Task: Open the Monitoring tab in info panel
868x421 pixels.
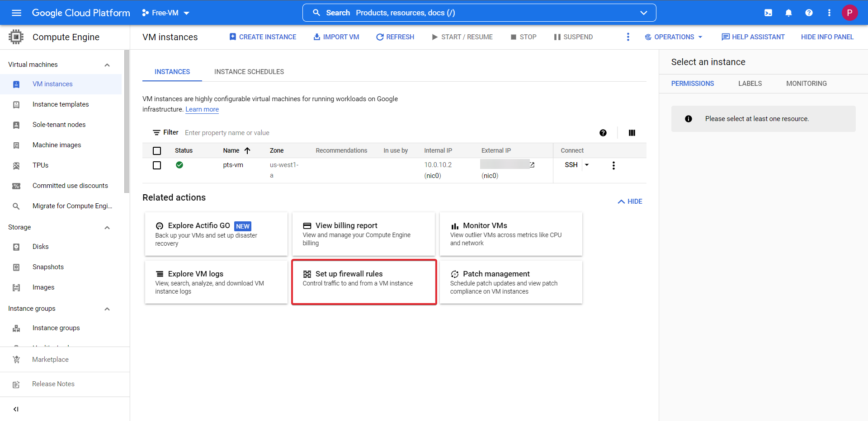Action: pyautogui.click(x=806, y=84)
